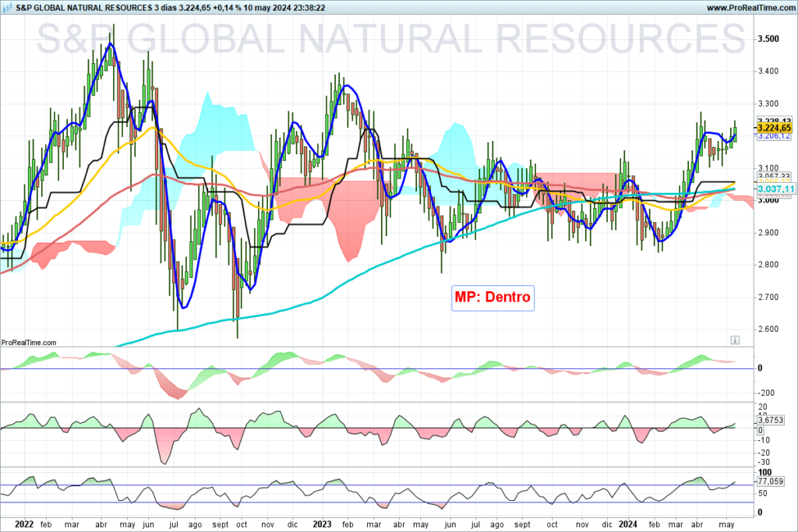Click the 'sept' label left of 'oct' 2022
This screenshot has width=798, height=532.
pos(221,525)
